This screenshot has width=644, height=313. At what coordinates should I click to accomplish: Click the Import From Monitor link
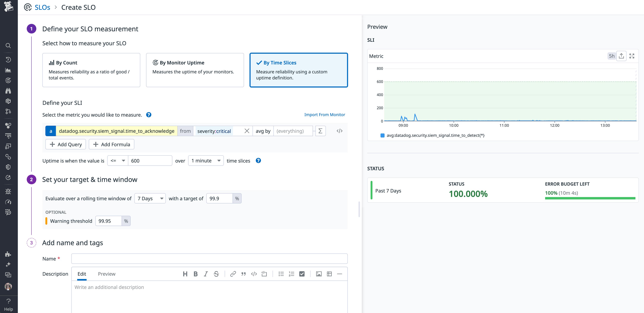(x=325, y=114)
